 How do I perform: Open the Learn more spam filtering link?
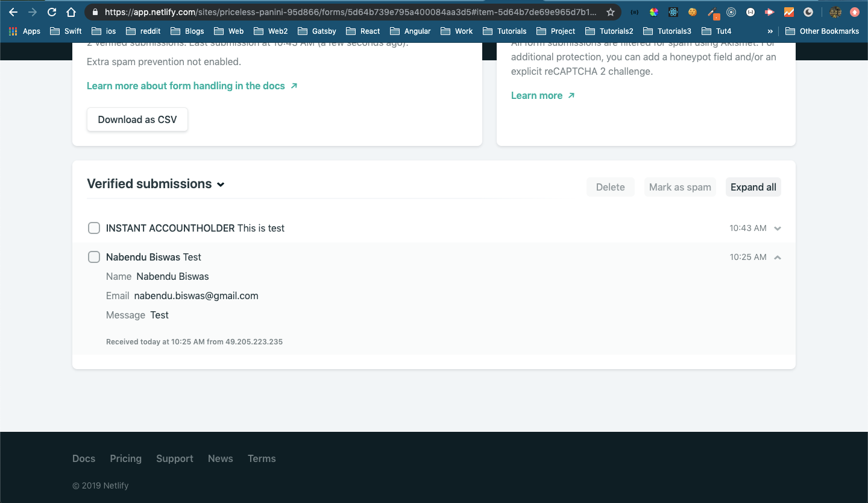pyautogui.click(x=543, y=95)
